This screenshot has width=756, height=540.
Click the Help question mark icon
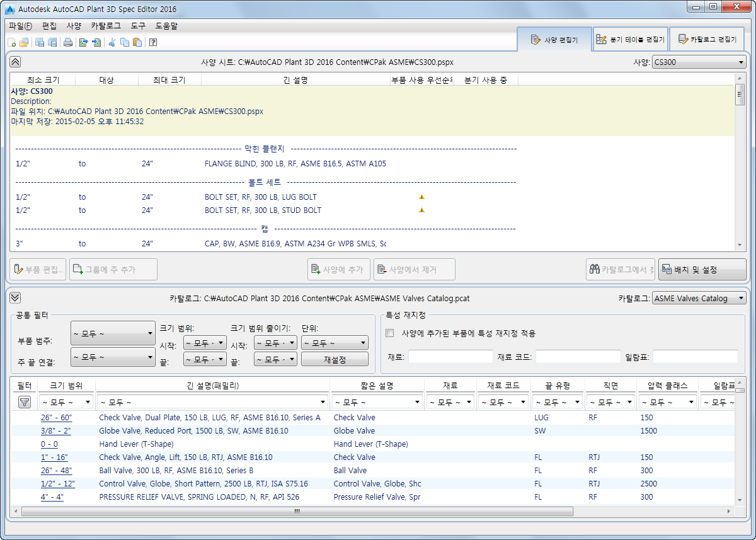(x=153, y=43)
